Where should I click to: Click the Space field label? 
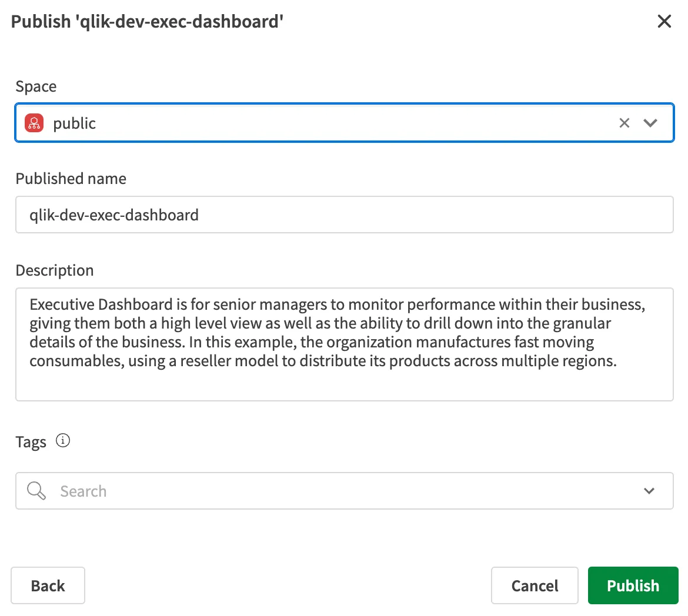[x=36, y=86]
